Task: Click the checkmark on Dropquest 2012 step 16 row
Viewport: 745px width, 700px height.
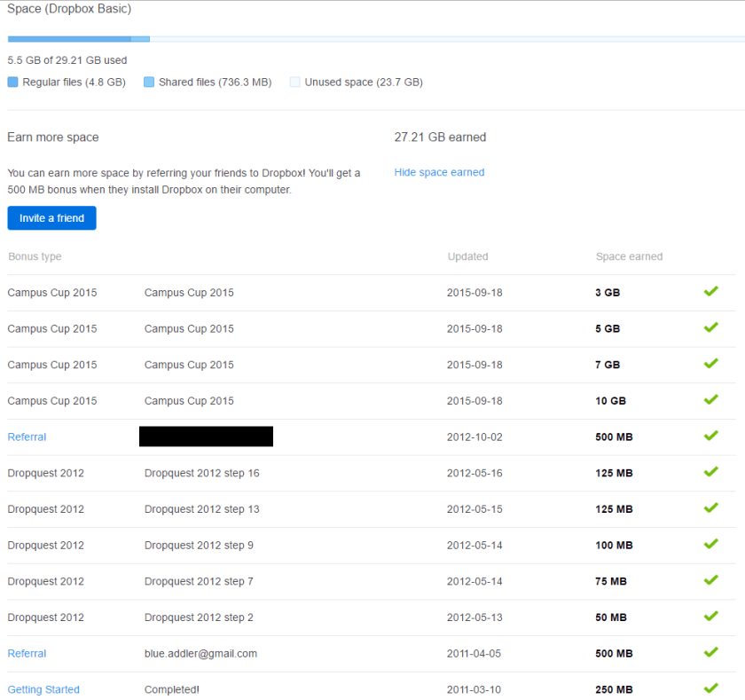Action: point(710,473)
